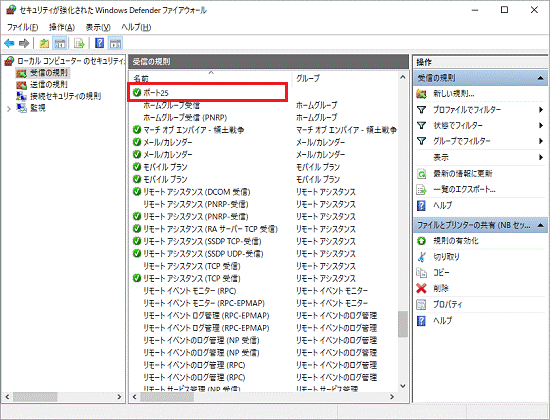Open the 表示(V) menu
The image size is (550, 420).
98,27
